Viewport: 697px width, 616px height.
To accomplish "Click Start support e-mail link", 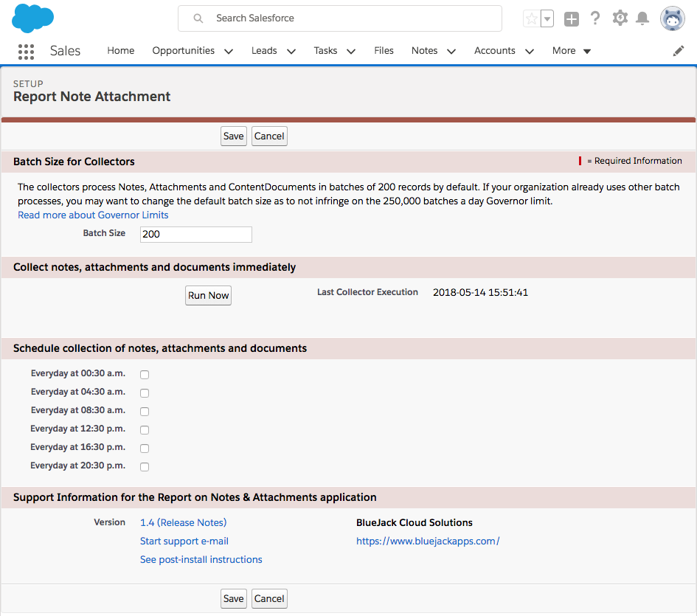I will pyautogui.click(x=184, y=541).
